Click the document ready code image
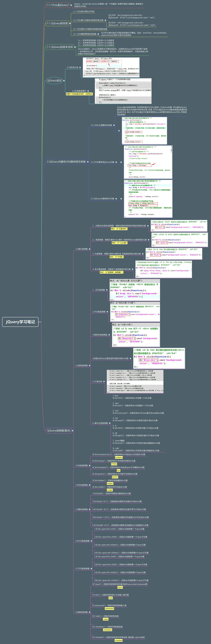The width and height of the screenshot is (211, 644). pyautogui.click(x=123, y=91)
